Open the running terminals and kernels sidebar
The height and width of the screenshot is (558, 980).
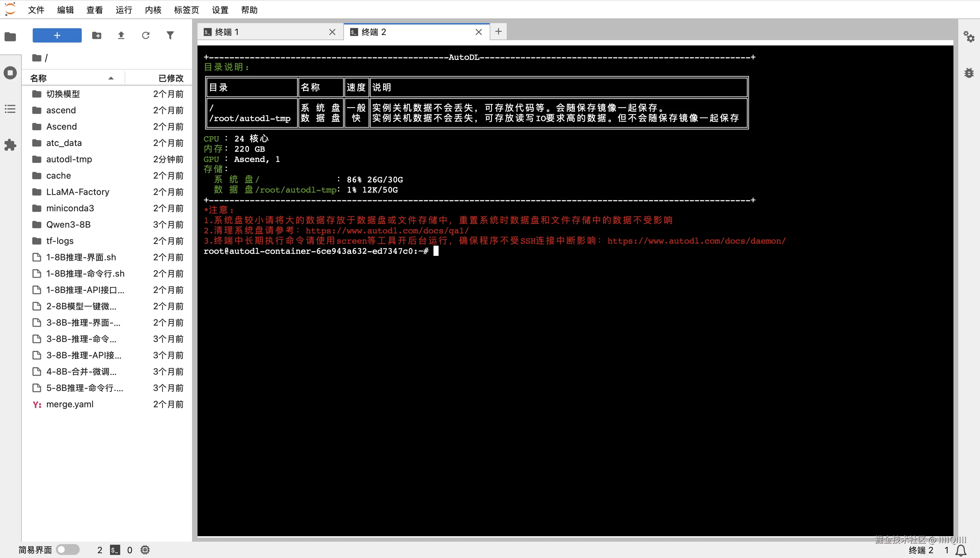pos(10,73)
